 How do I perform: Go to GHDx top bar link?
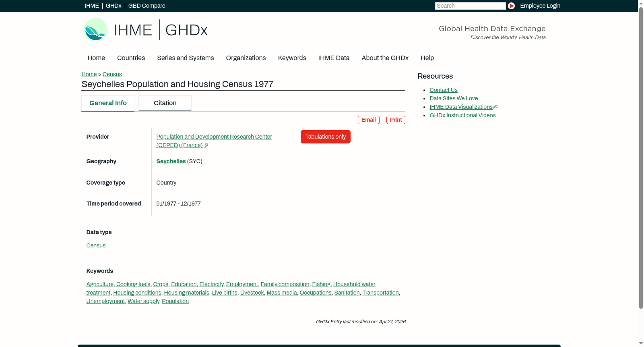[x=114, y=6]
